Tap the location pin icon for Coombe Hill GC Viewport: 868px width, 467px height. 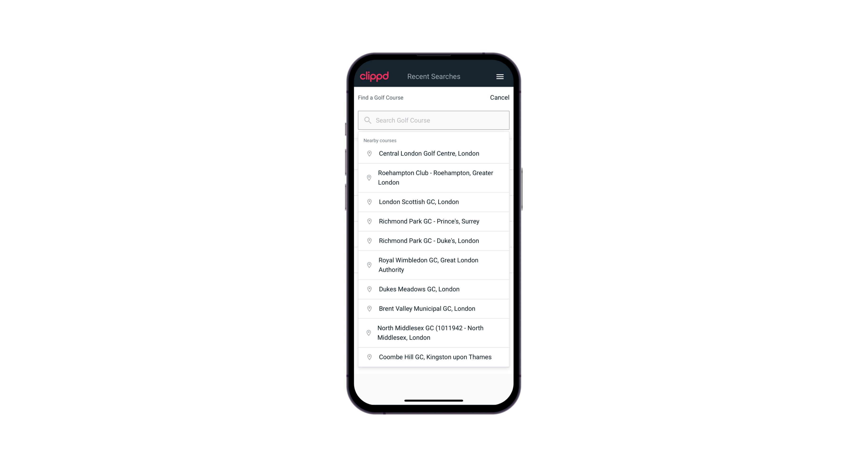368,357
